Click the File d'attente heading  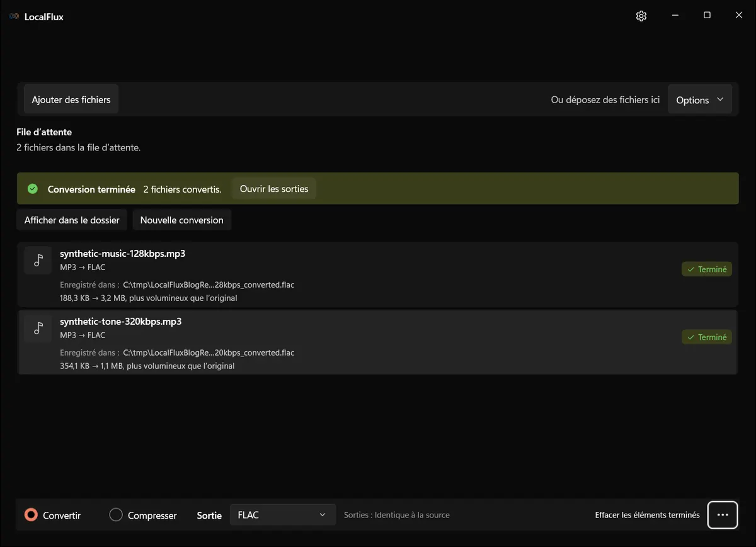click(44, 132)
